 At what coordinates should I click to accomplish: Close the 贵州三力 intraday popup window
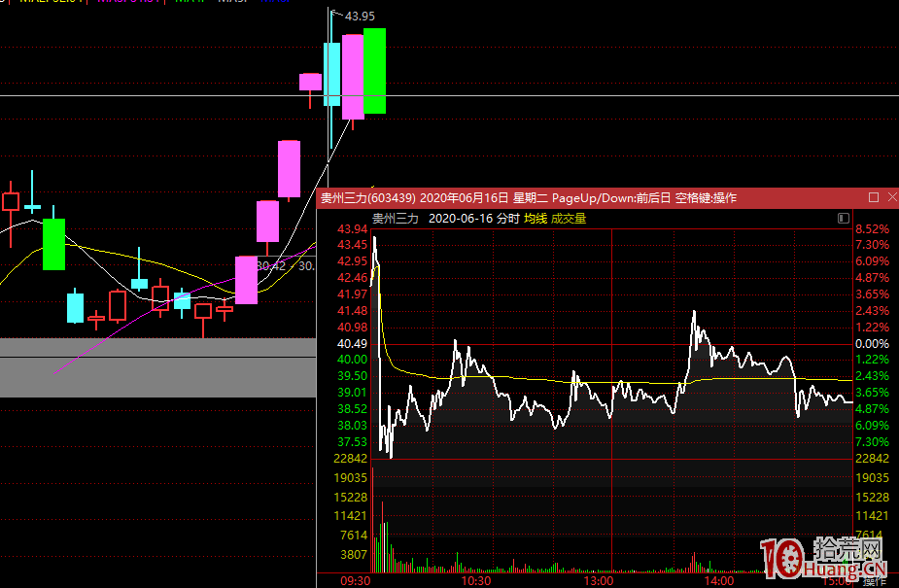coord(892,197)
